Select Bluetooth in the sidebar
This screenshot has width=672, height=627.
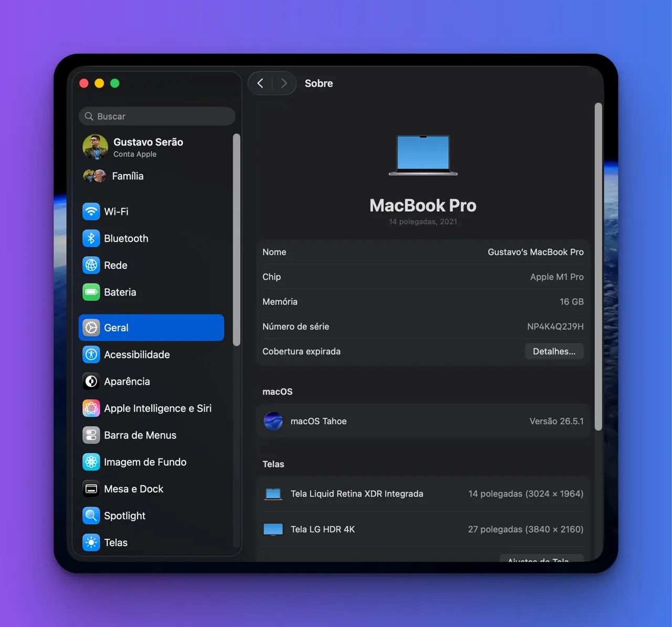point(151,238)
